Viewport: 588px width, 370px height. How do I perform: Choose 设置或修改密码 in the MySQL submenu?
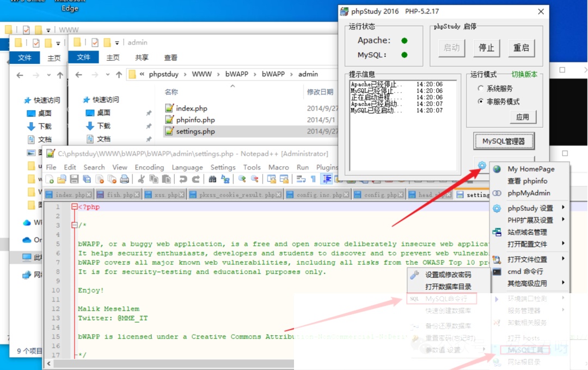coord(448,275)
